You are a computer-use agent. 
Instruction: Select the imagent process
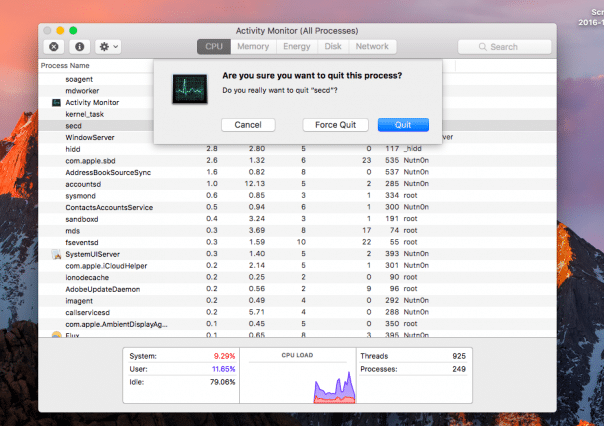pos(79,301)
